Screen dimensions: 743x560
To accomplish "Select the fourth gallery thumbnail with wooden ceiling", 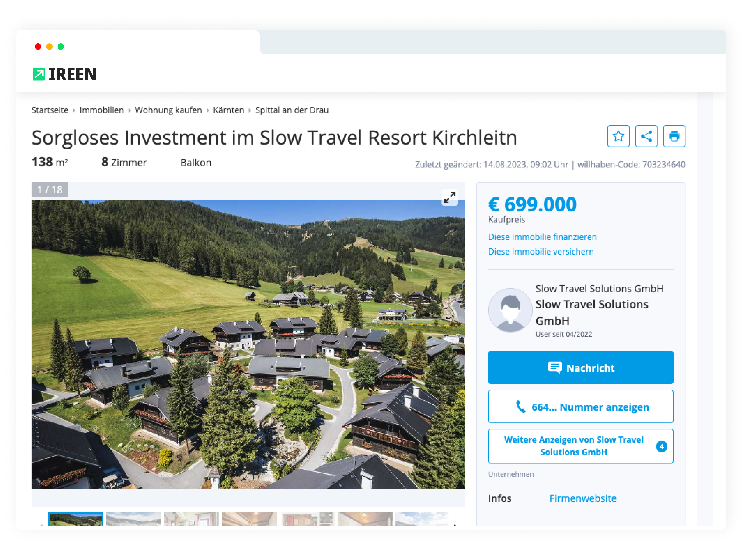I will [249, 519].
